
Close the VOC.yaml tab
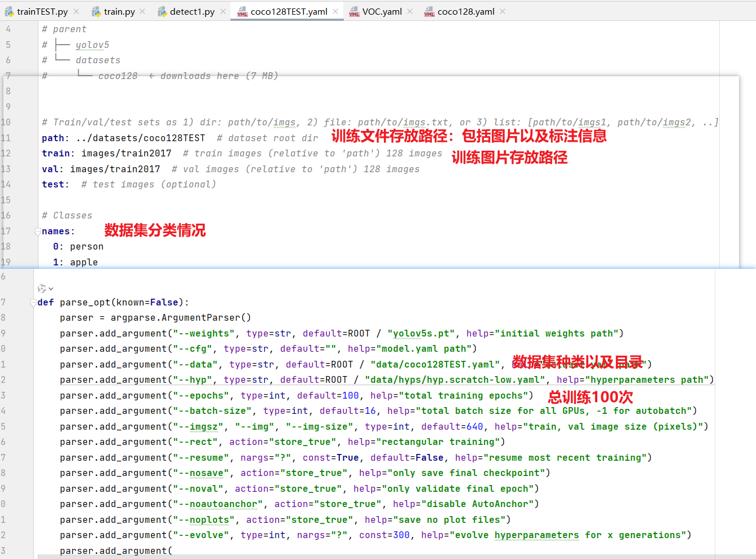(x=410, y=11)
